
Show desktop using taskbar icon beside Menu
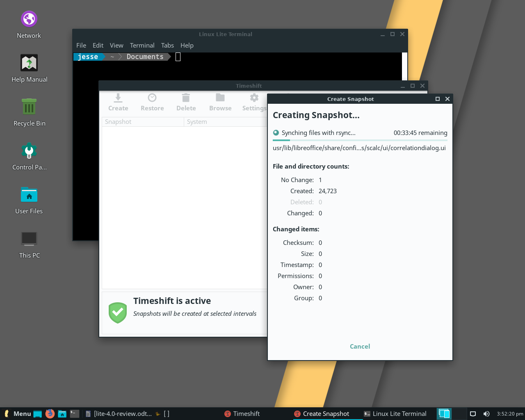(38, 414)
